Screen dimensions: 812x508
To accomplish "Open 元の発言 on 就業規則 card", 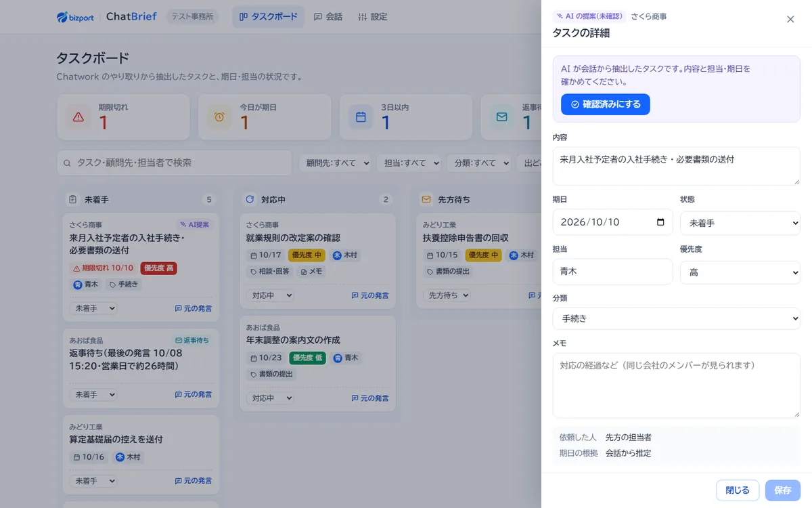I will click(370, 295).
